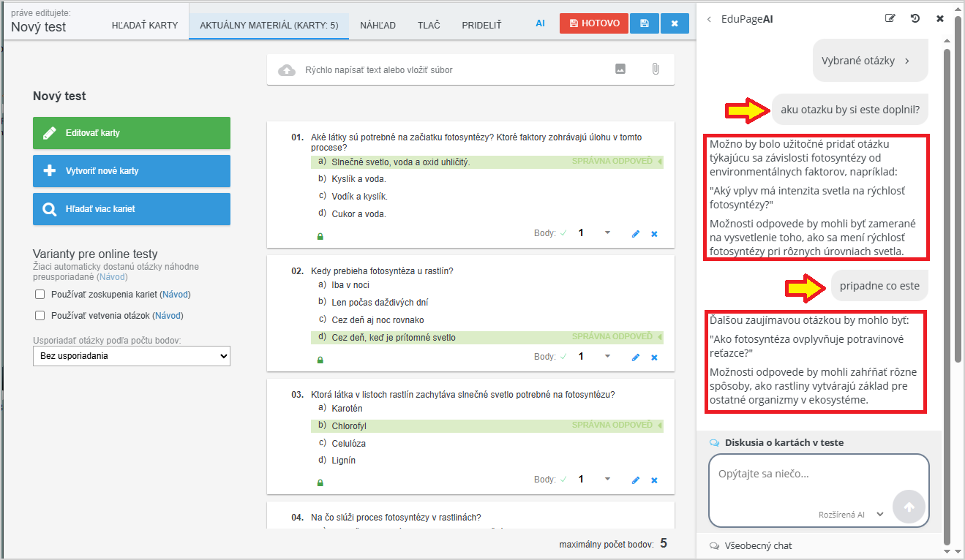Image resolution: width=965 pixels, height=560 pixels.
Task: Delete question 02 using the x icon
Action: tap(654, 357)
